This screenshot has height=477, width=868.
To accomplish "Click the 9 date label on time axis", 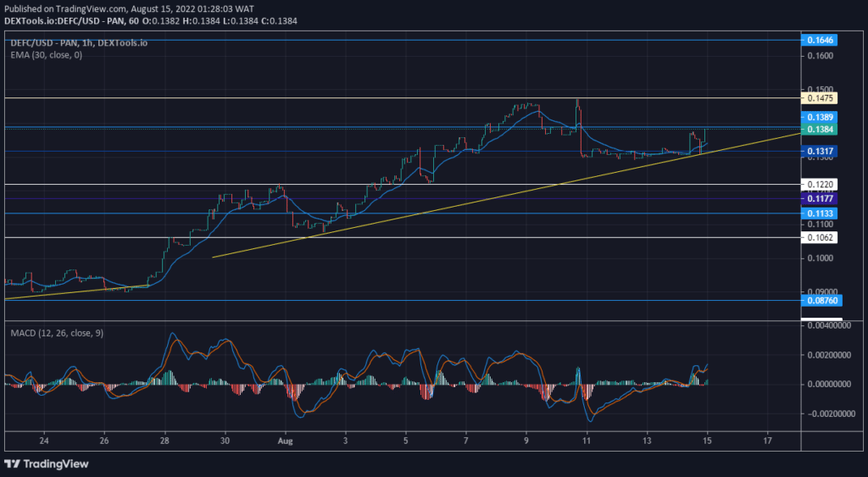I will (526, 441).
